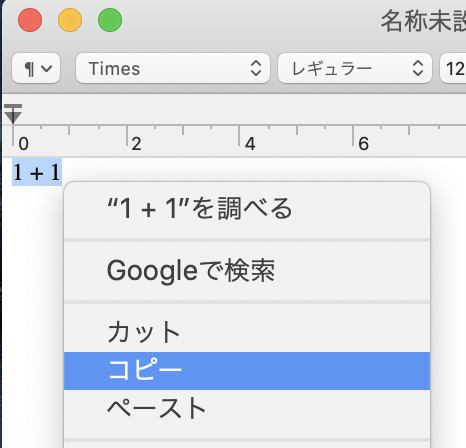Click the font size field showing 12
The image size is (466, 448).
coord(453,68)
